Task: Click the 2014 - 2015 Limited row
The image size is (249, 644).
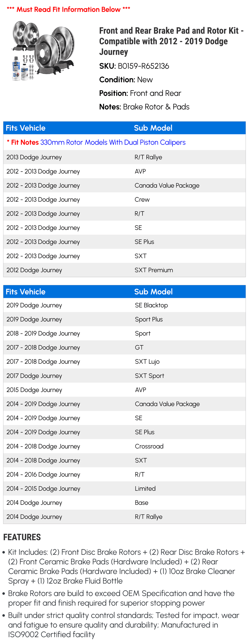Action: click(x=124, y=488)
